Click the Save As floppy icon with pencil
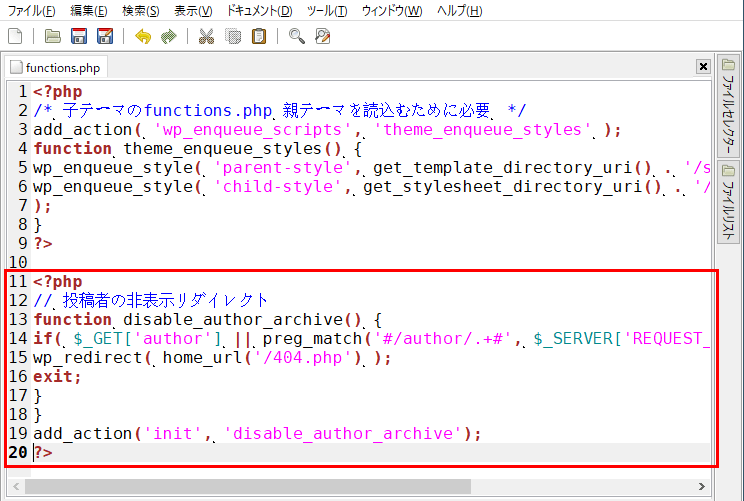744x501 pixels. point(105,36)
